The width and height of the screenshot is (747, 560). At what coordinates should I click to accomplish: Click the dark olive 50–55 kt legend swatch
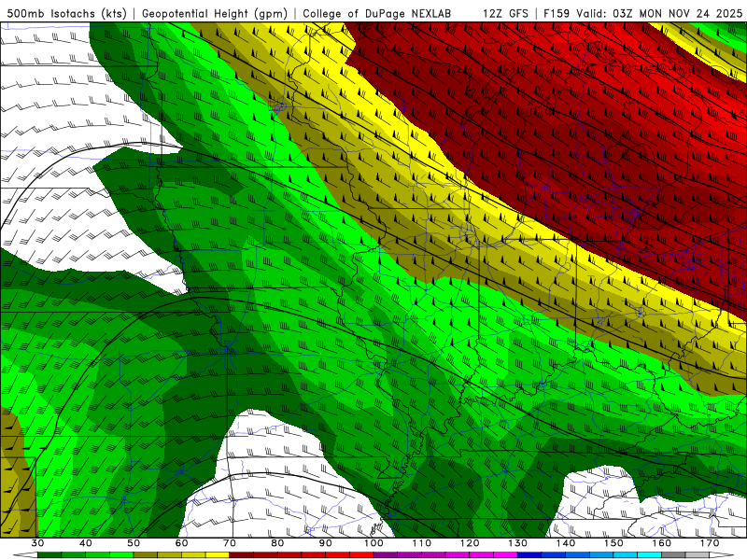tap(146, 555)
